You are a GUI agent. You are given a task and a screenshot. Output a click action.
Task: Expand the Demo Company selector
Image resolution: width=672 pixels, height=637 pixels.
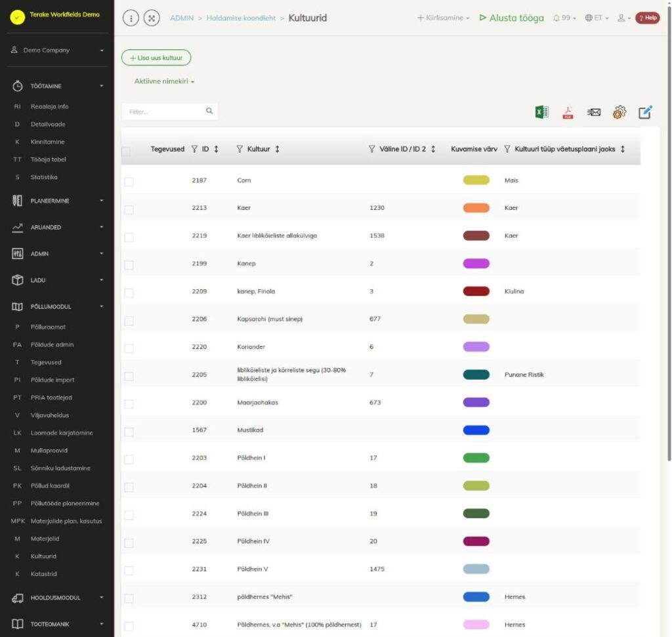[x=58, y=50]
